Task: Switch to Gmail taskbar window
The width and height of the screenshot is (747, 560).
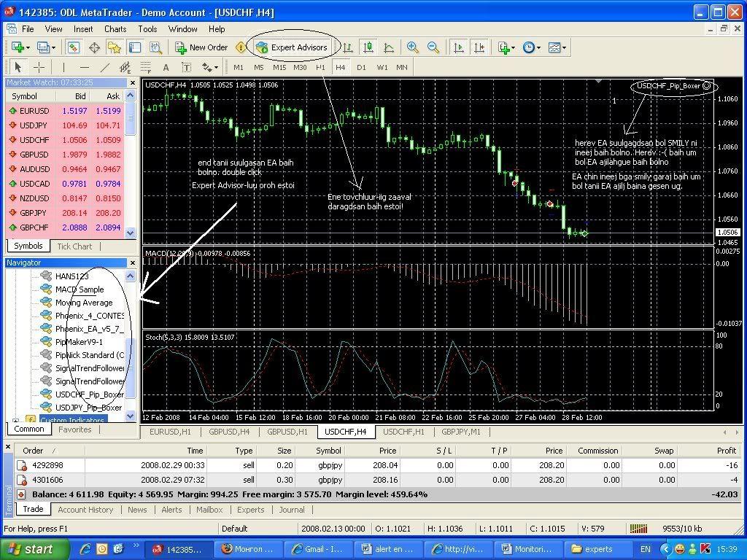Action: coord(318,550)
